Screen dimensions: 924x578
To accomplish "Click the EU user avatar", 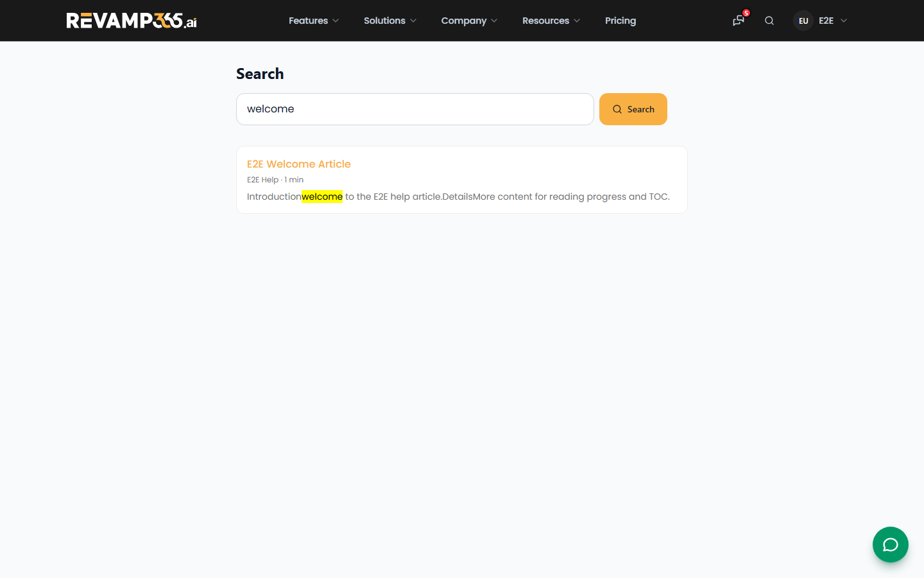I will 803,21.
